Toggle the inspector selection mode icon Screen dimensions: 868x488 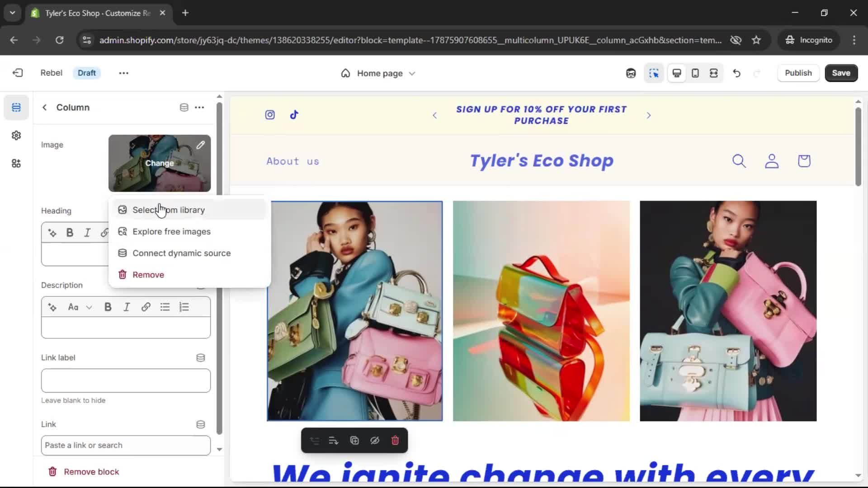[x=654, y=73]
